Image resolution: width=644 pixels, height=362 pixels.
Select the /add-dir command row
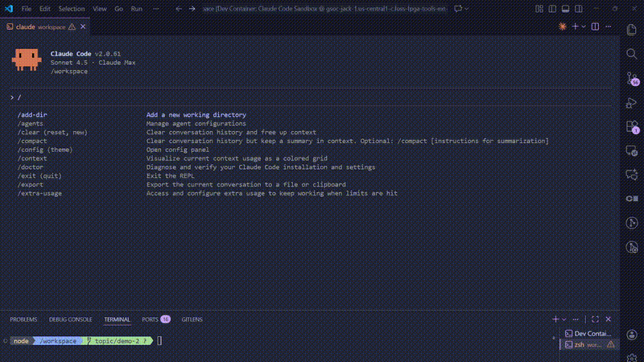tap(312, 114)
